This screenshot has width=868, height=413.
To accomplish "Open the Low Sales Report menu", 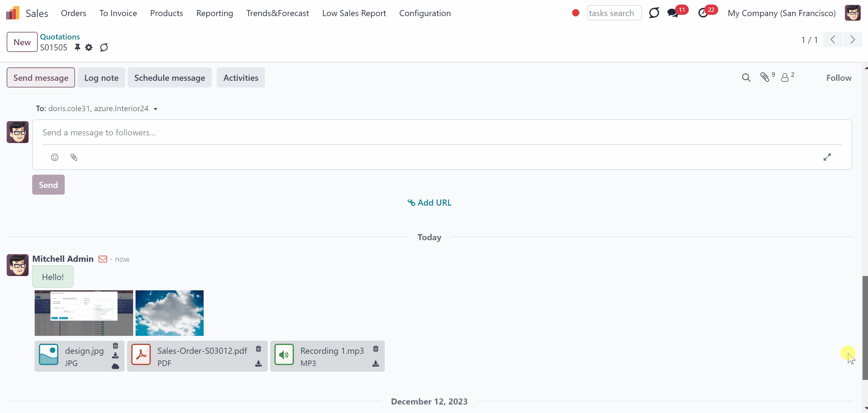I will [354, 13].
